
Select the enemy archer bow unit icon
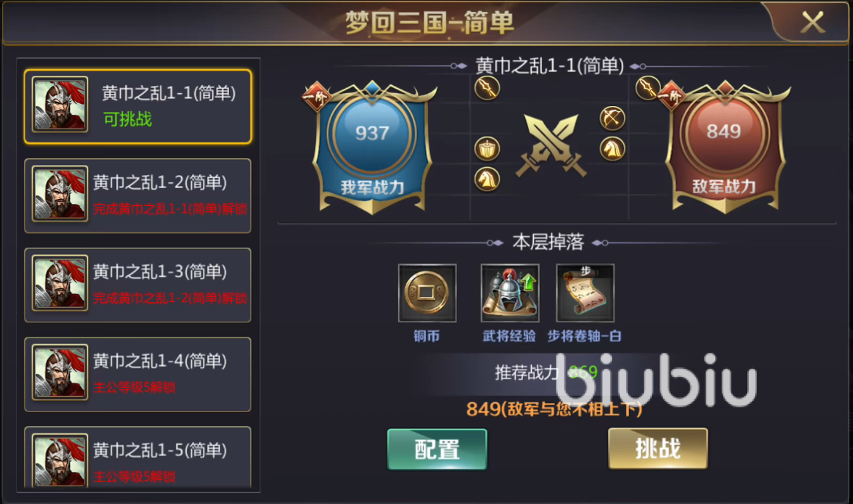click(612, 119)
